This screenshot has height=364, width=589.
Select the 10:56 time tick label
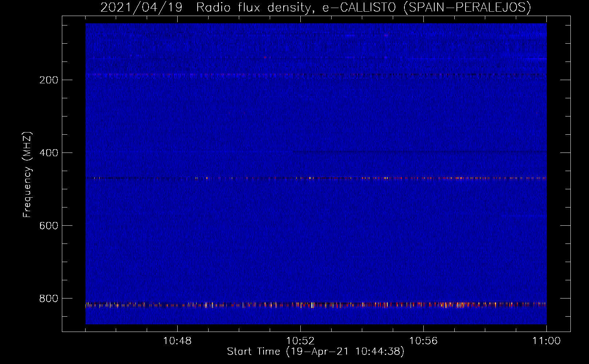(x=423, y=341)
